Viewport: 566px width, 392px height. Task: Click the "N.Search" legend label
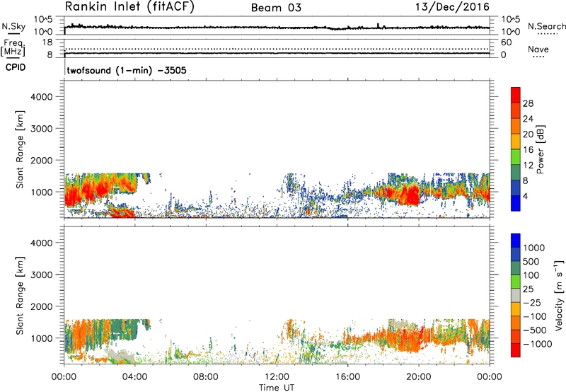tap(546, 26)
